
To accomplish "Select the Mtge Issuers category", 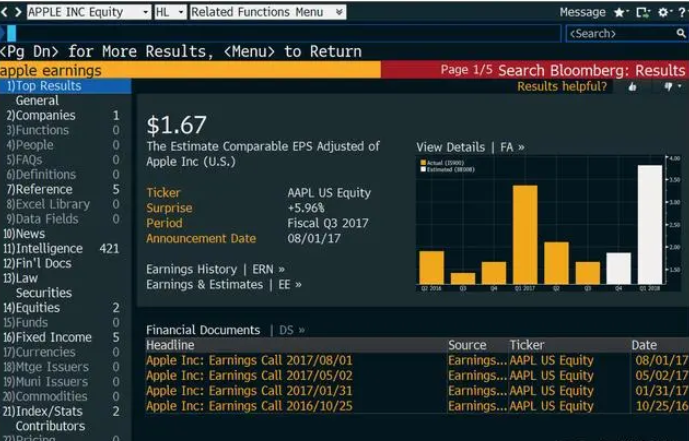I will pos(65,367).
